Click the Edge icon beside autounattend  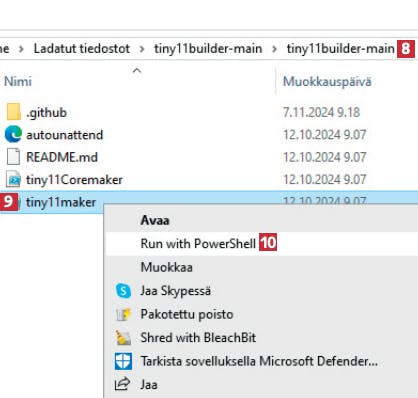(13, 134)
